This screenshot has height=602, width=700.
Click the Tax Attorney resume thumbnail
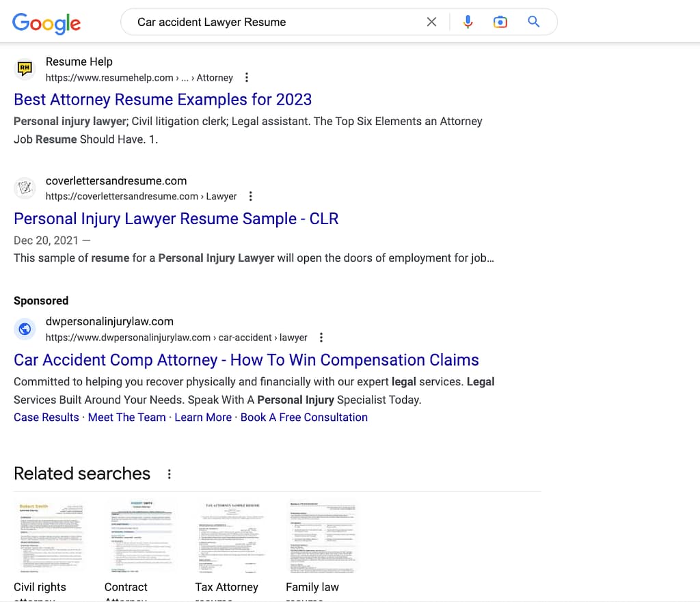click(x=232, y=537)
